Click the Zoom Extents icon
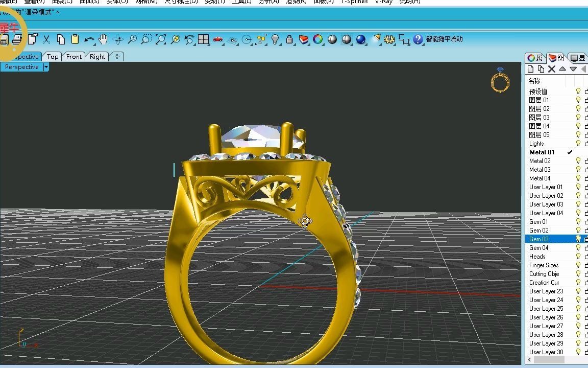This screenshot has height=368, width=588. [x=160, y=39]
